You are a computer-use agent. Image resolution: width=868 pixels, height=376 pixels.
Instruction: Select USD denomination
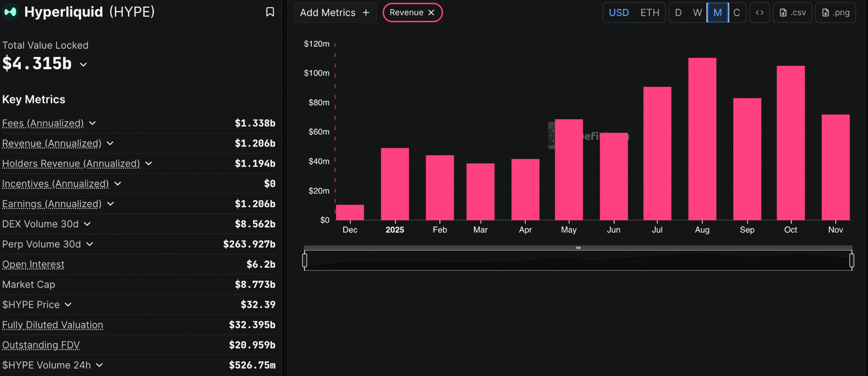pos(619,13)
